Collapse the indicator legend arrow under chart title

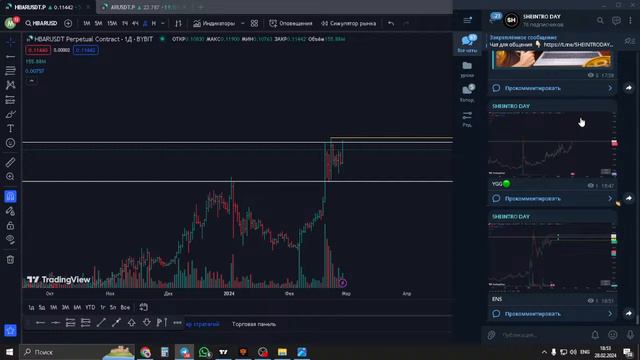pyautogui.click(x=31, y=80)
